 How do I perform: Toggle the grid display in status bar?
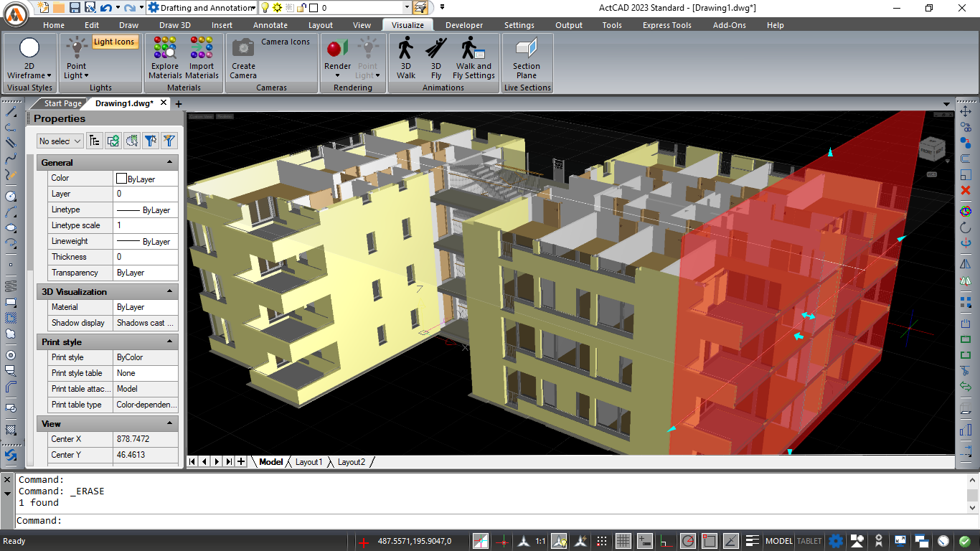pyautogui.click(x=623, y=541)
